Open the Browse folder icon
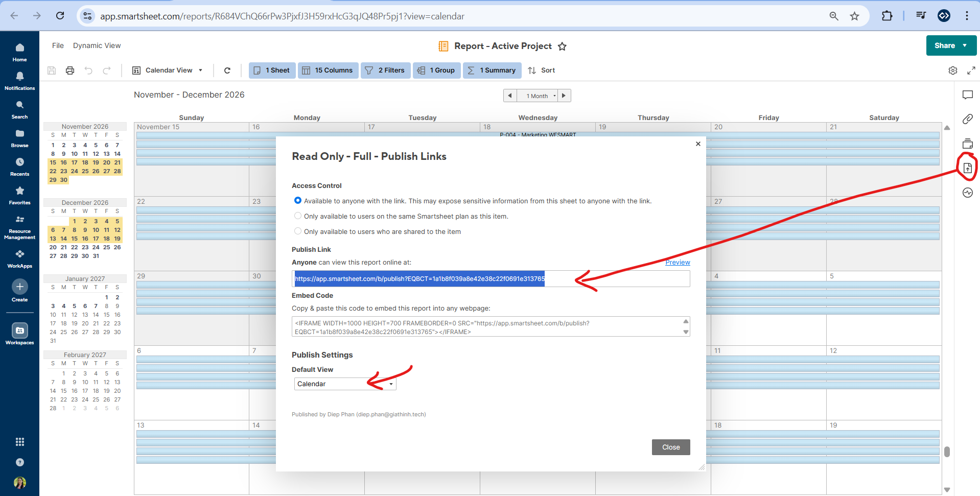 click(x=19, y=138)
